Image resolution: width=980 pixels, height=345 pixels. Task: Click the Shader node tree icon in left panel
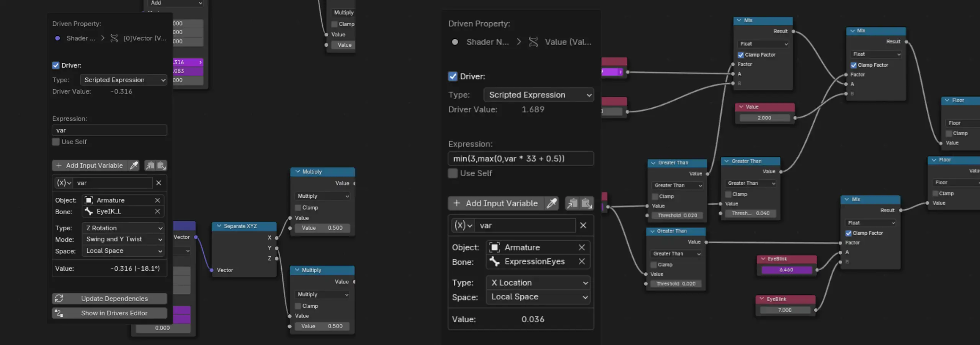pos(57,38)
